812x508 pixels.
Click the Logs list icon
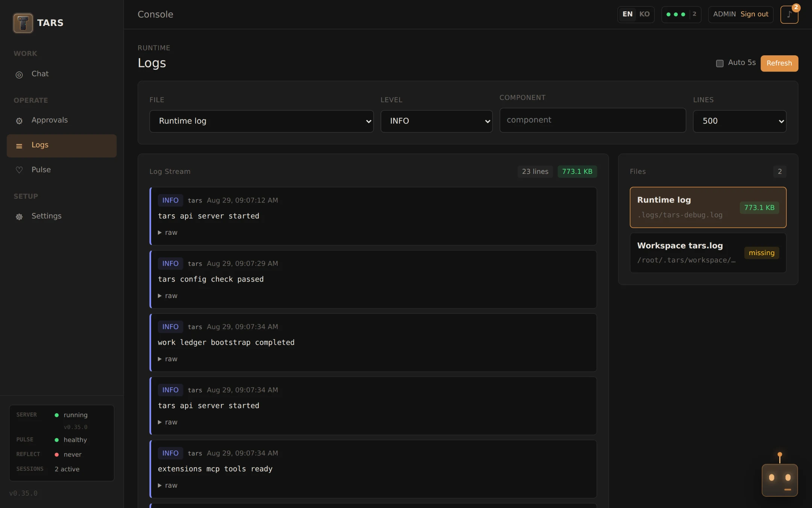coord(19,146)
